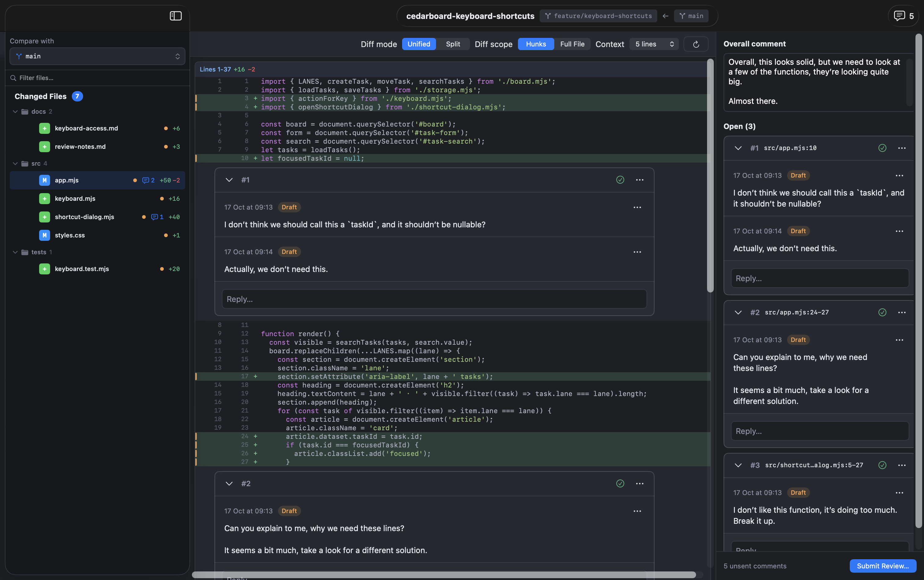Click the refresh diff icon button

pos(696,44)
